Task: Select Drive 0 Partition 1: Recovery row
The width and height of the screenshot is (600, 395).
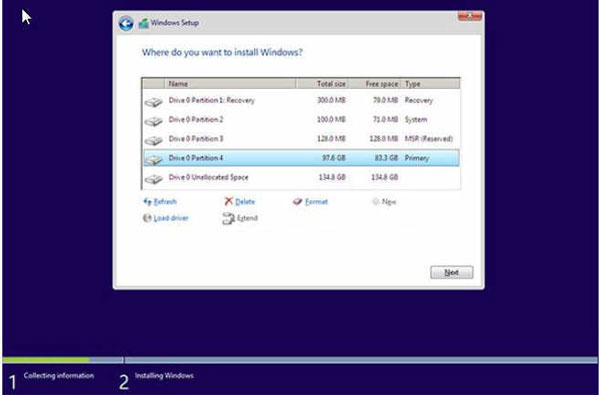Action: tap(301, 100)
